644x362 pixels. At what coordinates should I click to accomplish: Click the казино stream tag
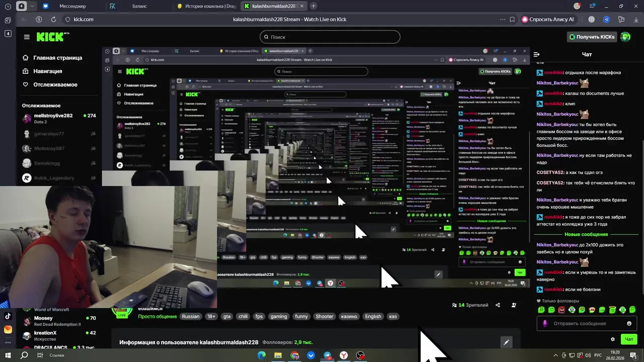pos(349,316)
